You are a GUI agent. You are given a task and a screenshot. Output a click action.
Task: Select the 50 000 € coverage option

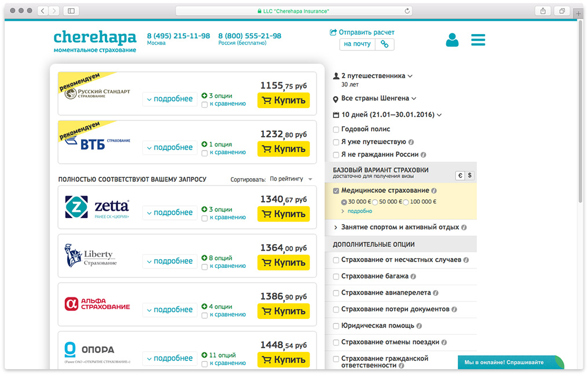(x=375, y=202)
